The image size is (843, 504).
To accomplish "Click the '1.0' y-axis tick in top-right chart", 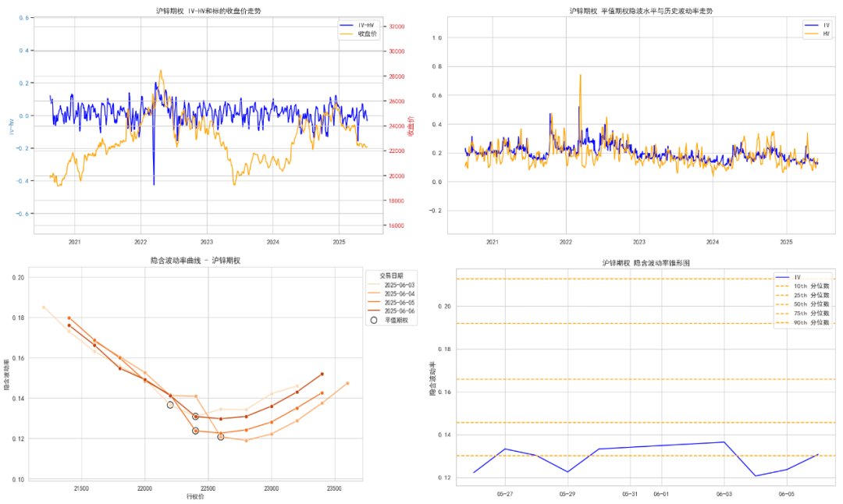I will pos(436,38).
